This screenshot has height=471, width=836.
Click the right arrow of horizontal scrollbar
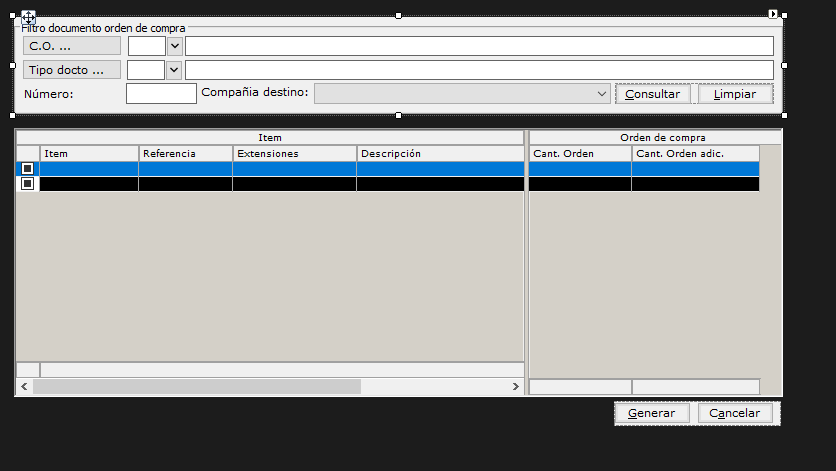(516, 386)
